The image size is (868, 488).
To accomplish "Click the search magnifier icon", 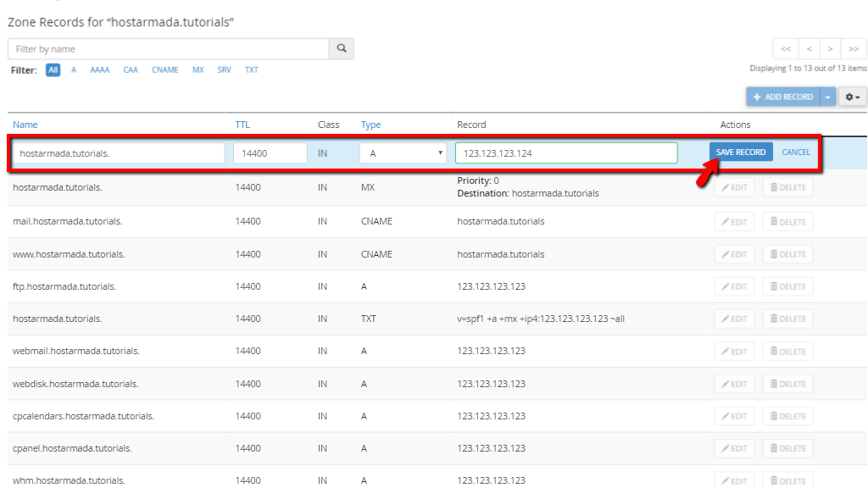I will 342,48.
